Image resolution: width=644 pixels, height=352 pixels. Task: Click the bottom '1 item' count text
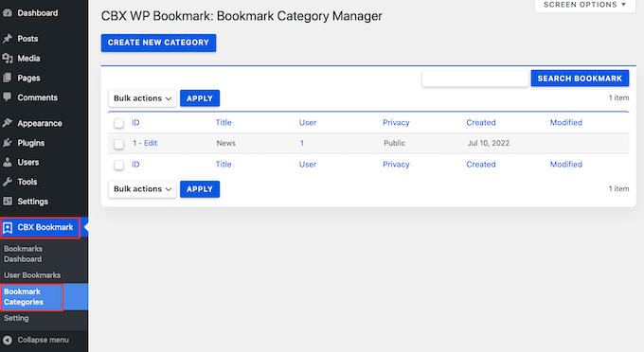pos(618,189)
